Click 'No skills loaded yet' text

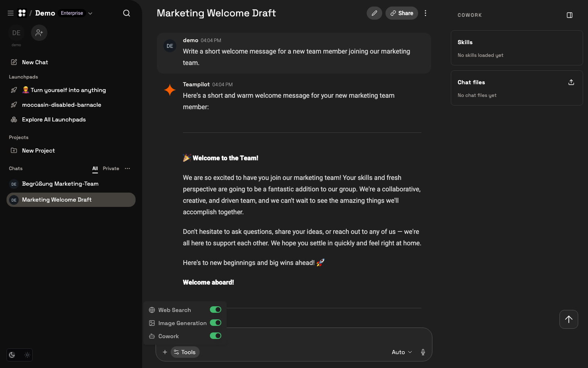click(x=480, y=55)
